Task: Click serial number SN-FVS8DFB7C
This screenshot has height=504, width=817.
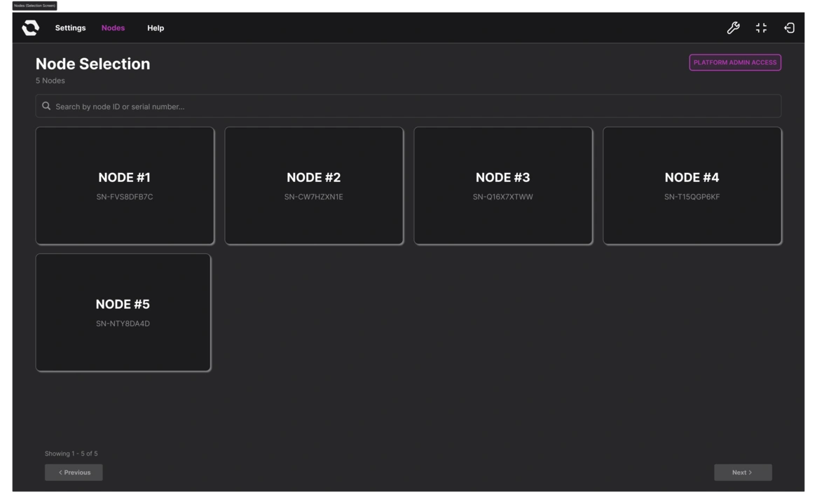Action: [x=125, y=197]
